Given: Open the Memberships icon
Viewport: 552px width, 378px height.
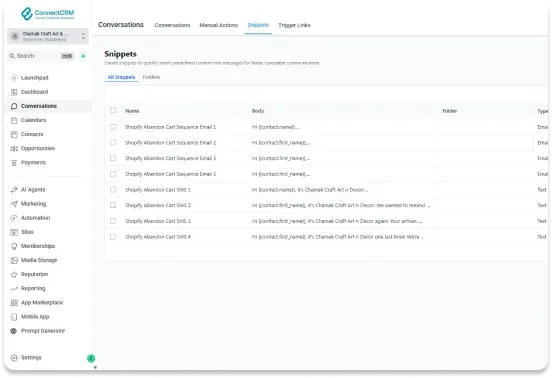Looking at the screenshot, I should click(x=14, y=246).
